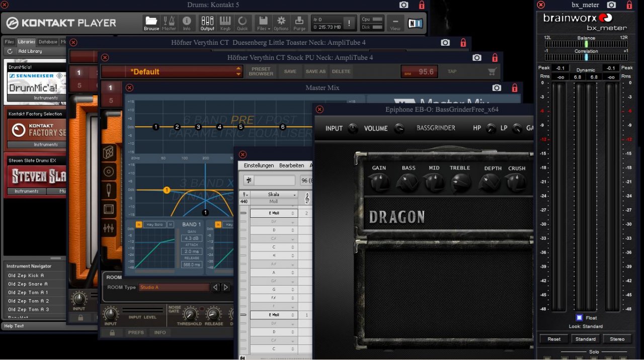Toggle the Float checkbox in bx_meter
Image resolution: width=644 pixels, height=360 pixels.
(x=579, y=318)
